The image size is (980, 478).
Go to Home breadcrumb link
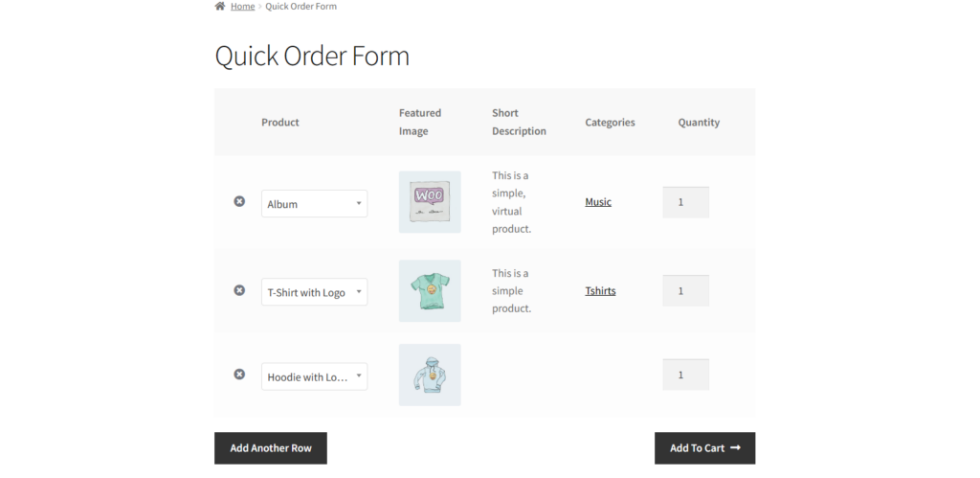(x=242, y=7)
